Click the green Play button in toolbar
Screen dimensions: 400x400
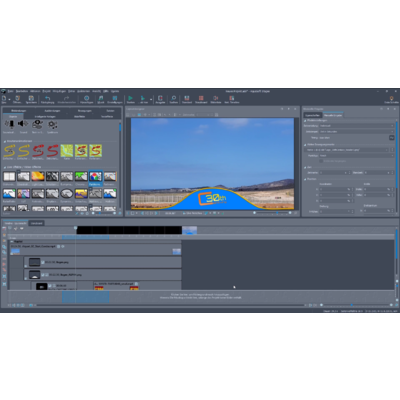coord(130,98)
